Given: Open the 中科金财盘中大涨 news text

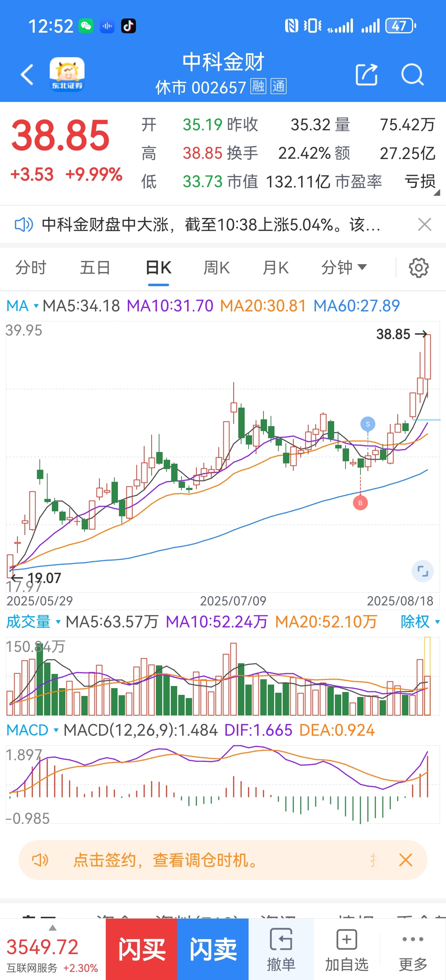Looking at the screenshot, I should coord(211,224).
